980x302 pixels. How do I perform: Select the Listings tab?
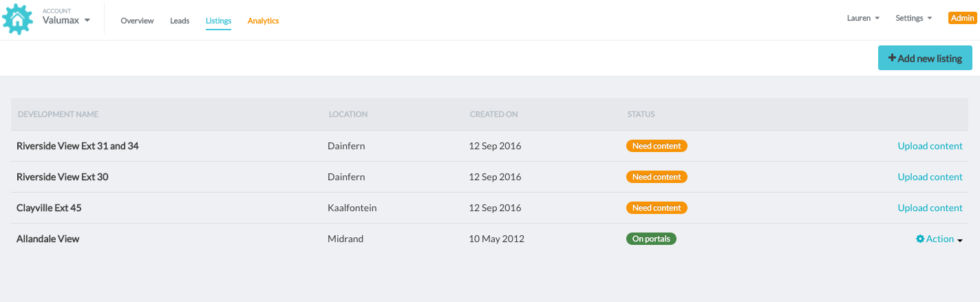(x=218, y=21)
